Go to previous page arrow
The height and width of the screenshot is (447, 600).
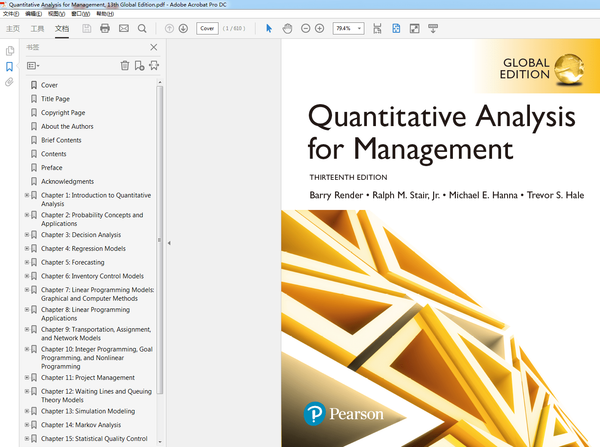pos(169,28)
